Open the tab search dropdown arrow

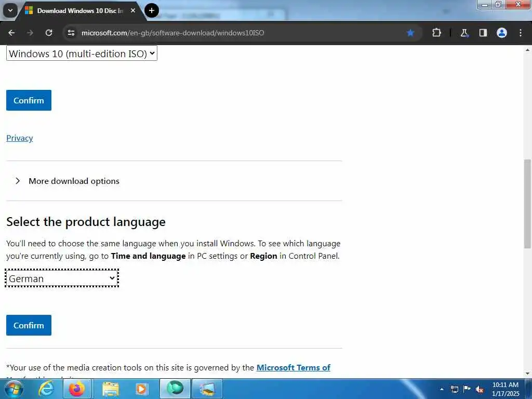tap(10, 10)
